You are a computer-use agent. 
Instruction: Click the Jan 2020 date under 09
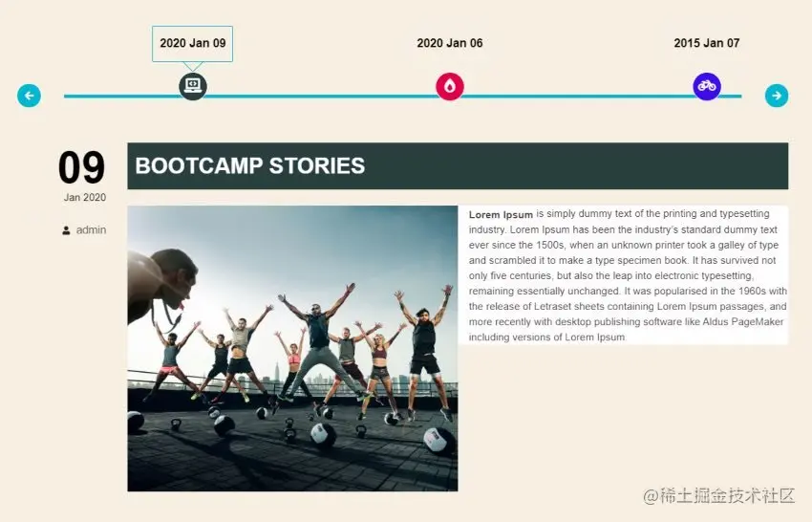[x=85, y=198]
